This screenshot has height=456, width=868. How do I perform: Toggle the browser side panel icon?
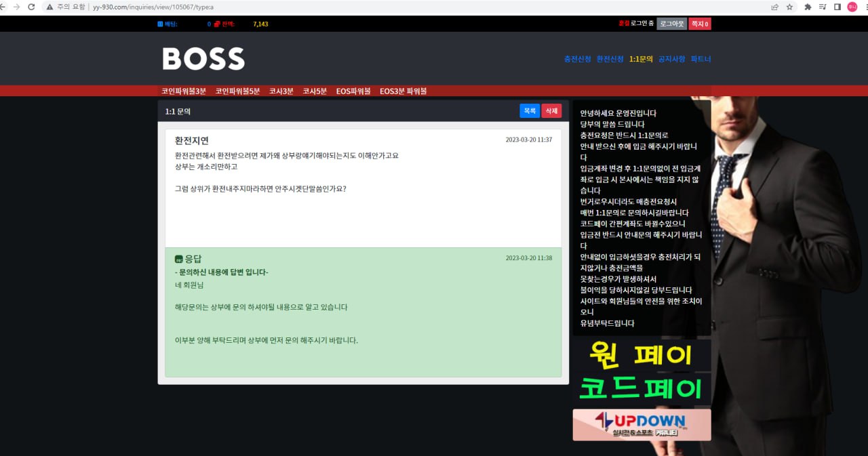pos(837,7)
